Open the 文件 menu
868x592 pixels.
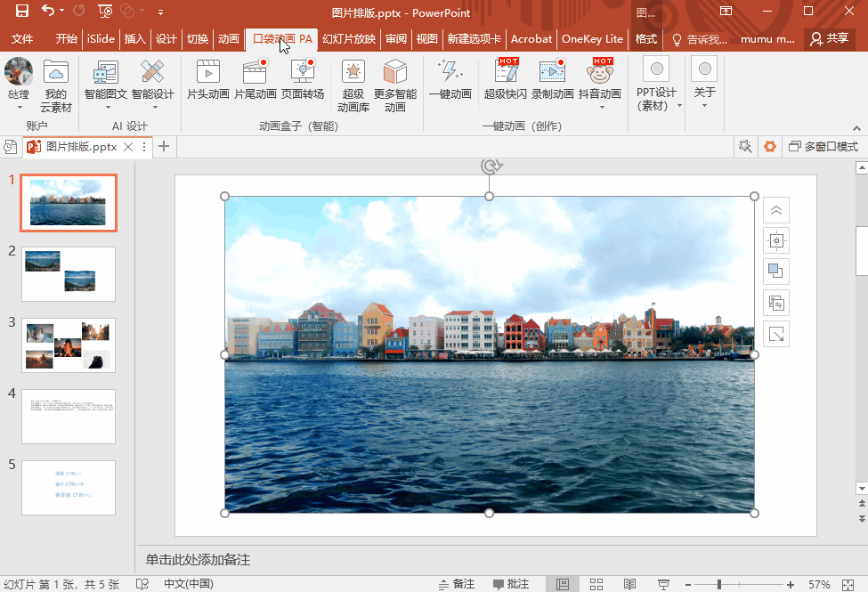pos(22,39)
